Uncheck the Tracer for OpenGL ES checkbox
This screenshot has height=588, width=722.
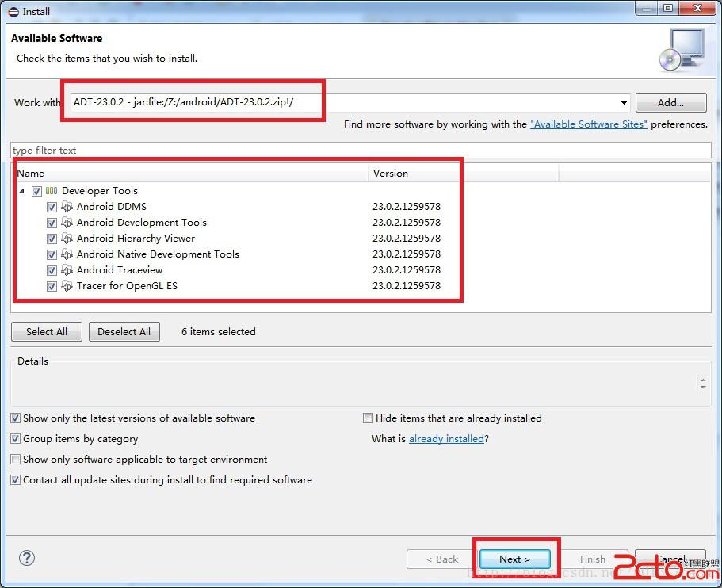52,286
